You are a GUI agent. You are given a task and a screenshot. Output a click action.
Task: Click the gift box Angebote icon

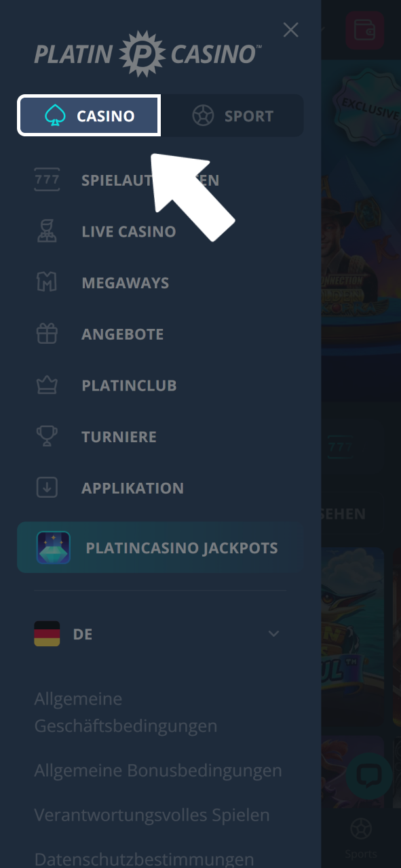[47, 334]
